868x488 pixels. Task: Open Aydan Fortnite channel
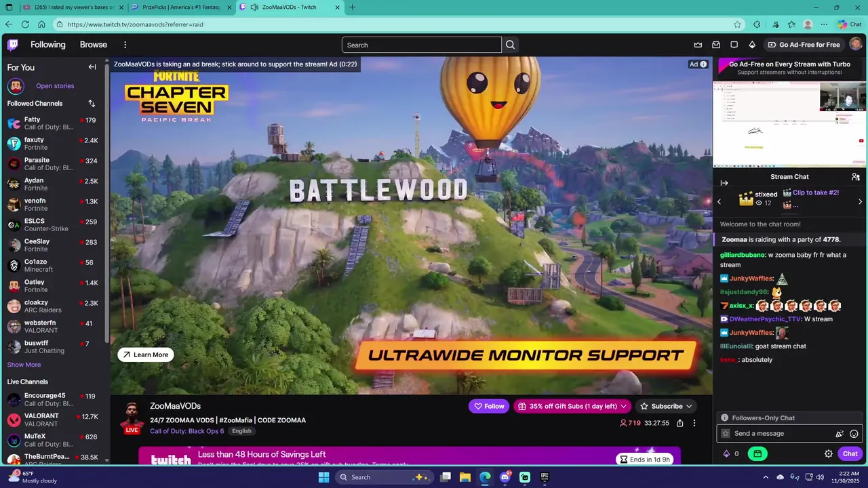click(x=53, y=184)
